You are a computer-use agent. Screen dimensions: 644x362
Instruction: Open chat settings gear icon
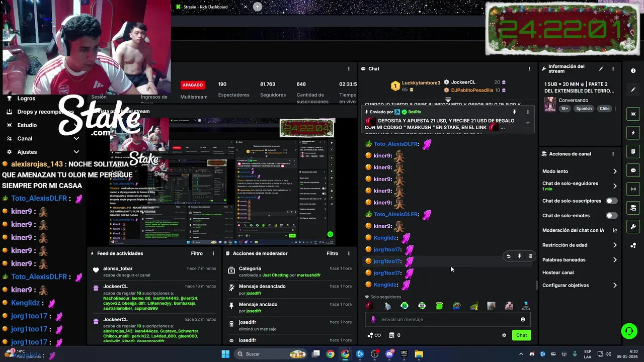pos(504,335)
